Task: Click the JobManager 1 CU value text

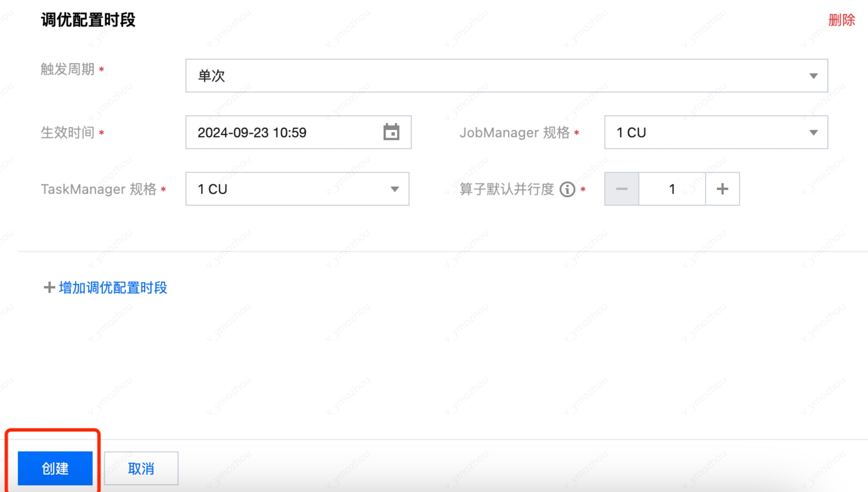Action: pyautogui.click(x=631, y=132)
